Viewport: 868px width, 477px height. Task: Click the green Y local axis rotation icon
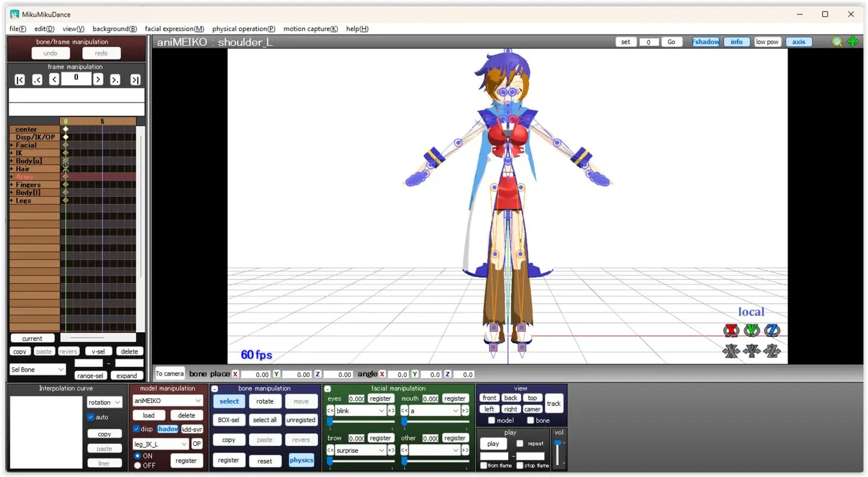(x=751, y=330)
